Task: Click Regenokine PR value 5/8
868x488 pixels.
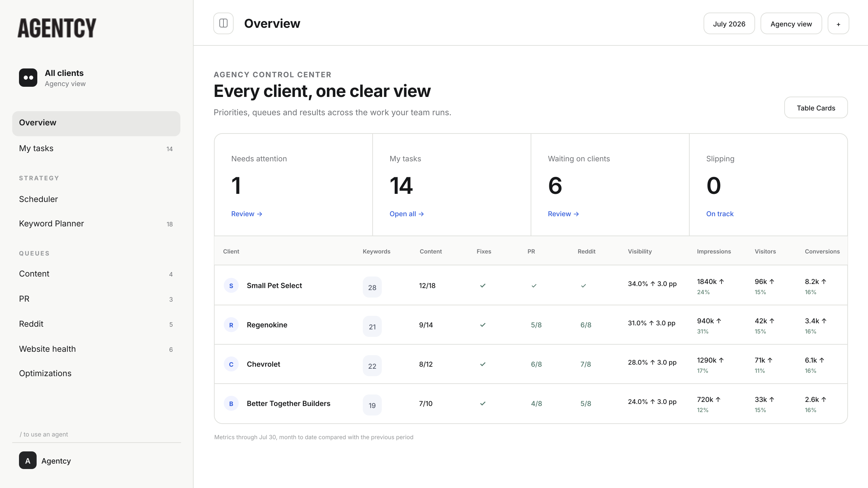Action: [536, 325]
